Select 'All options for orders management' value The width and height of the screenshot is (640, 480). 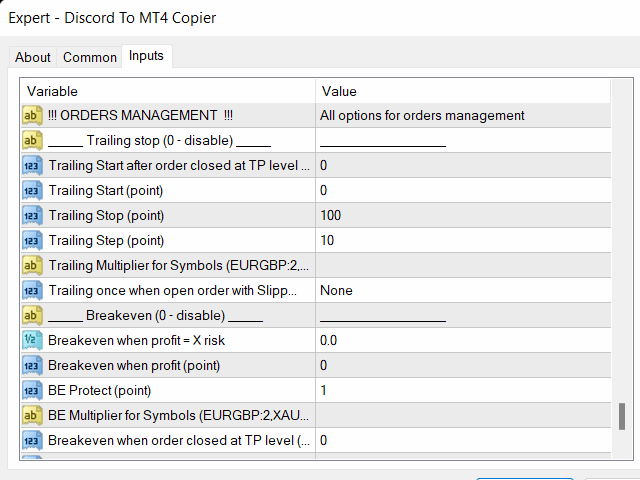[422, 116]
